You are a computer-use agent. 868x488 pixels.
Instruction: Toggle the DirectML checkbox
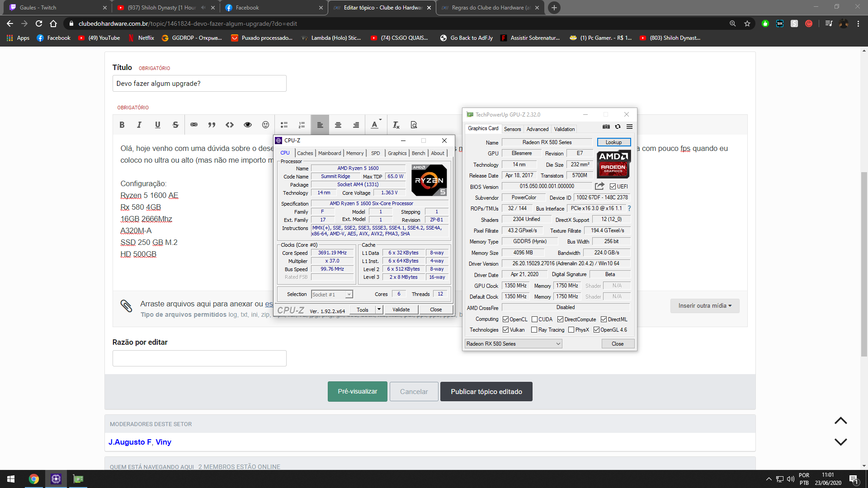[x=604, y=319]
